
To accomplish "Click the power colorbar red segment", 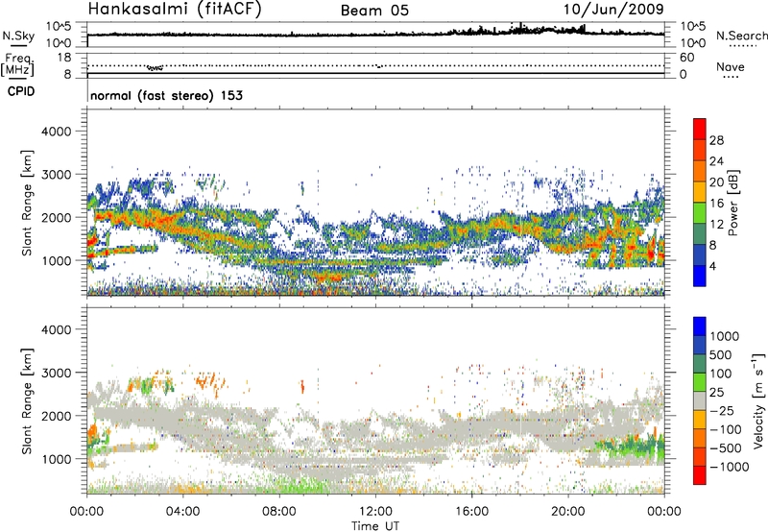I will click(x=700, y=129).
